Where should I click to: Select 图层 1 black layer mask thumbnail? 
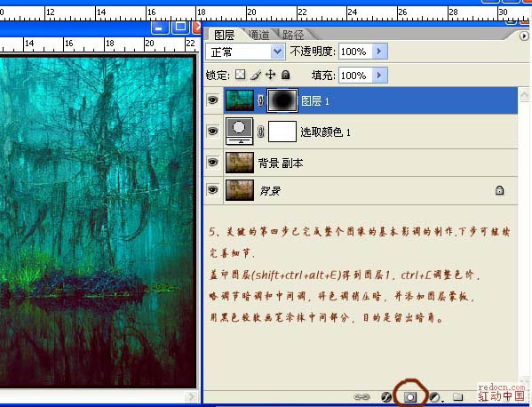click(x=282, y=100)
